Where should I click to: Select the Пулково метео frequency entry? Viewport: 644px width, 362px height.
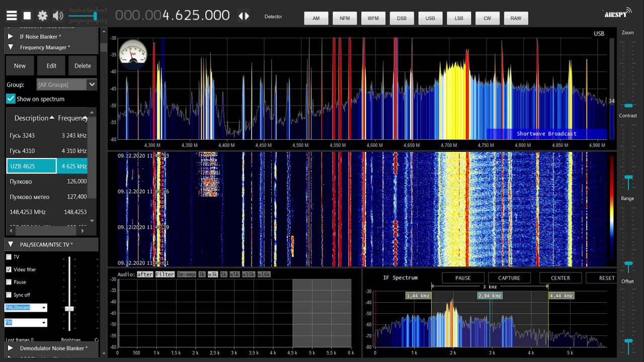(x=48, y=197)
